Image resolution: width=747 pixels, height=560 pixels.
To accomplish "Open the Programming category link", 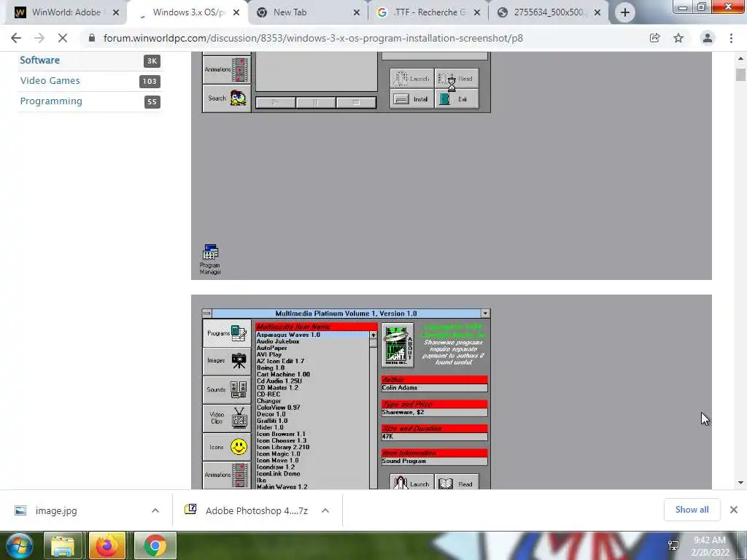I will [51, 101].
